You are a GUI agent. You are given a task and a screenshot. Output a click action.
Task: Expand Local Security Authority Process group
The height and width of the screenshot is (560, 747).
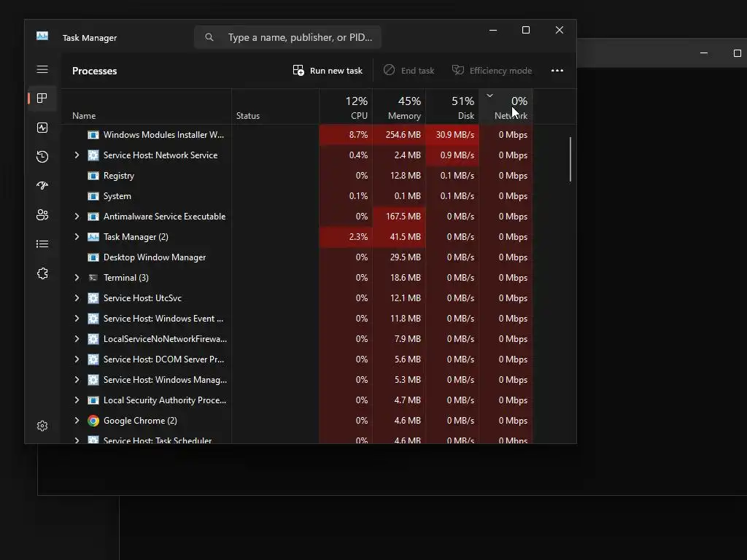[x=77, y=400]
